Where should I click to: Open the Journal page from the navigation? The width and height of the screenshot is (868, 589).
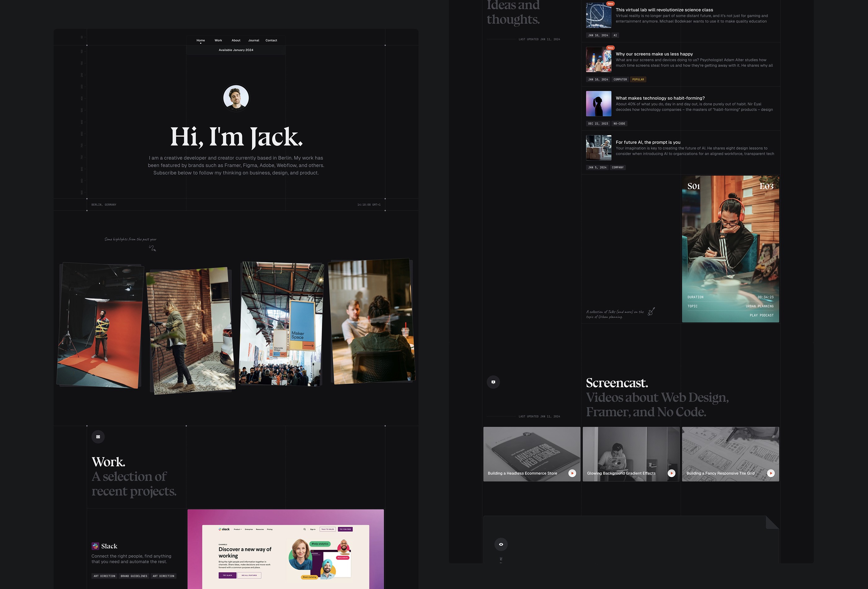coord(254,40)
